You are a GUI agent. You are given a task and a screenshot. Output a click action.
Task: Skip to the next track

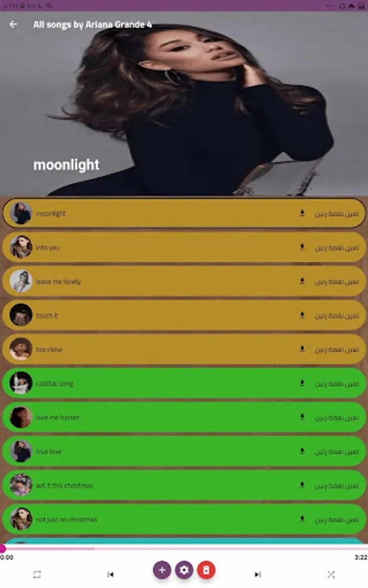click(258, 574)
